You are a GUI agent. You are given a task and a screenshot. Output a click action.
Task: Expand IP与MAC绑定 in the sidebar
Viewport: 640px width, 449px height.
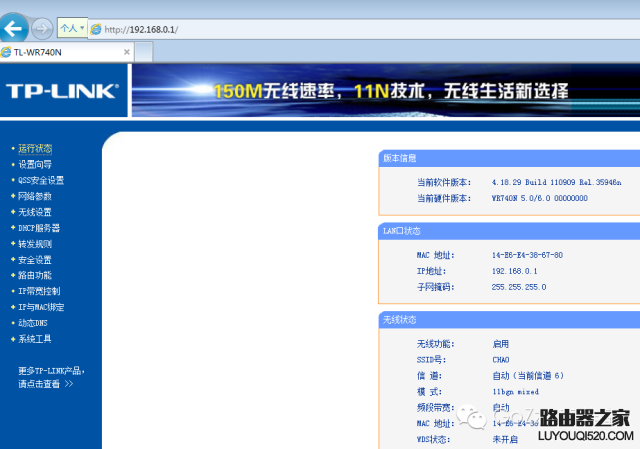coord(41,307)
